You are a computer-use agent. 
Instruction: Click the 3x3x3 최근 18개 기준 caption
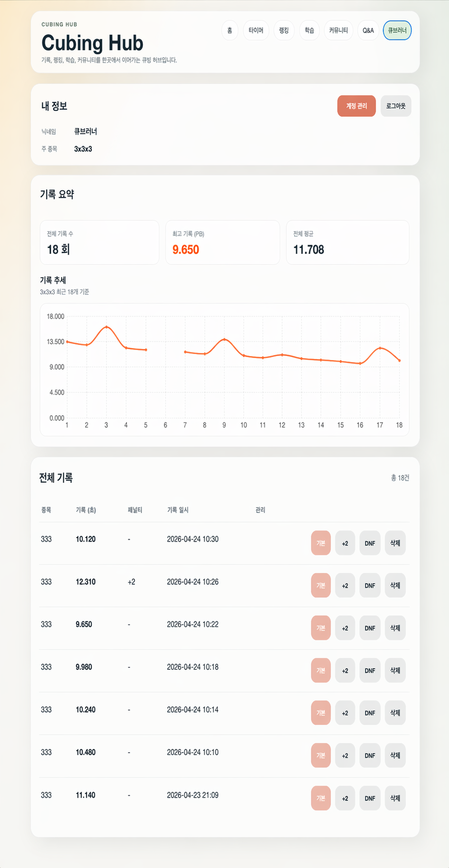[x=65, y=292]
